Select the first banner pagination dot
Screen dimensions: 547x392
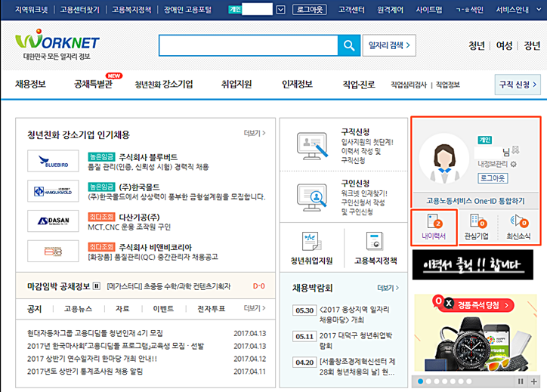[420, 381]
